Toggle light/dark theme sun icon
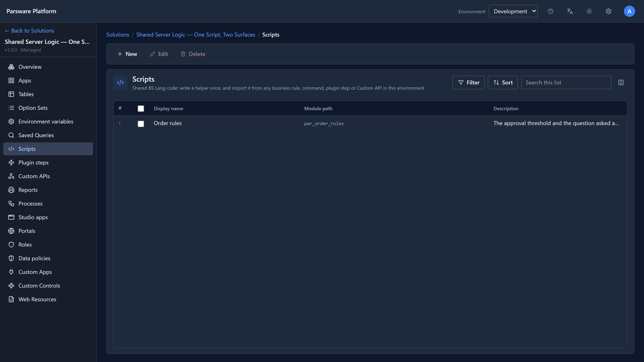Screen dimensions: 644x362 click(x=589, y=11)
